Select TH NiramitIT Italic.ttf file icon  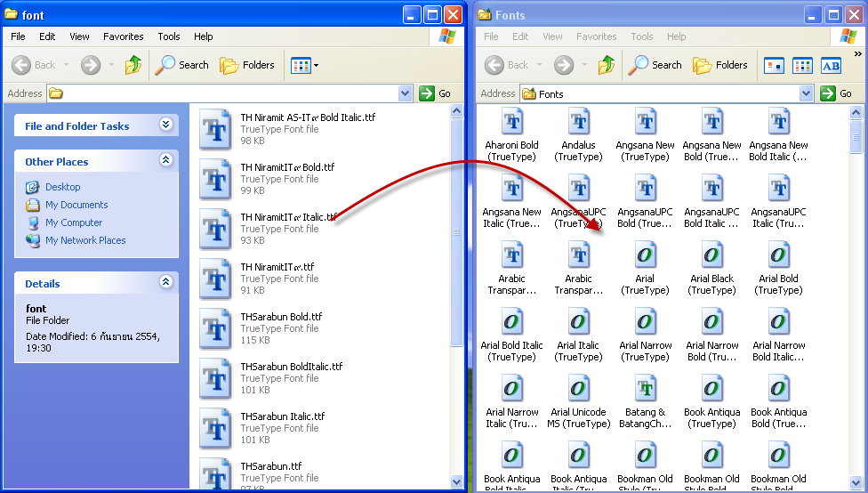click(x=215, y=229)
